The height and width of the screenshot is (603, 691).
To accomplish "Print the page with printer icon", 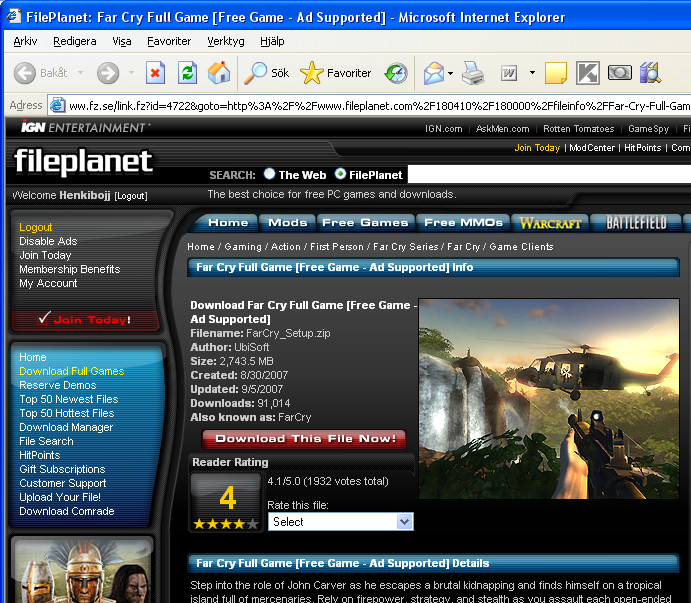I will coord(473,73).
